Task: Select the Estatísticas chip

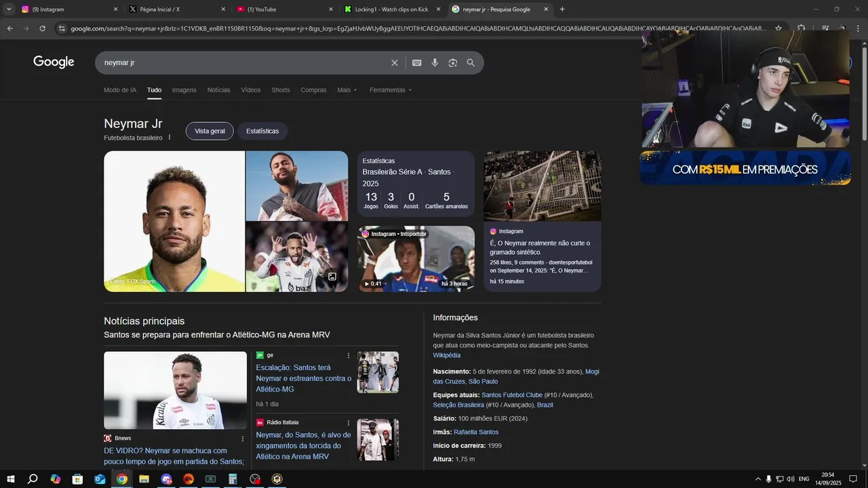Action: pos(262,131)
